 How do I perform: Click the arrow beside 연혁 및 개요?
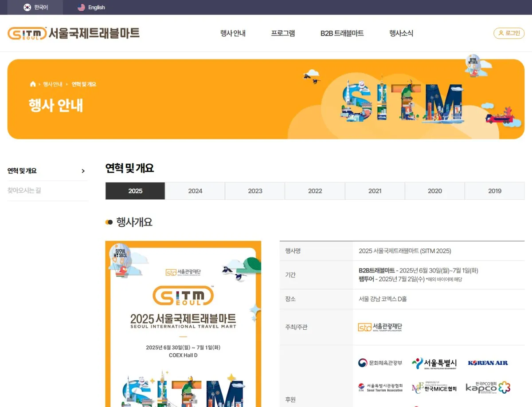click(x=83, y=171)
